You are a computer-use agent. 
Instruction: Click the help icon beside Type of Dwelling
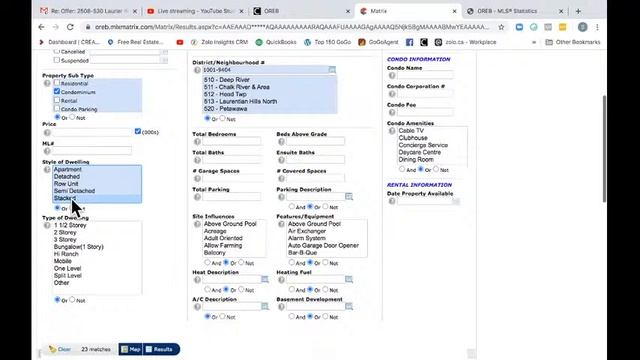[x=47, y=225]
